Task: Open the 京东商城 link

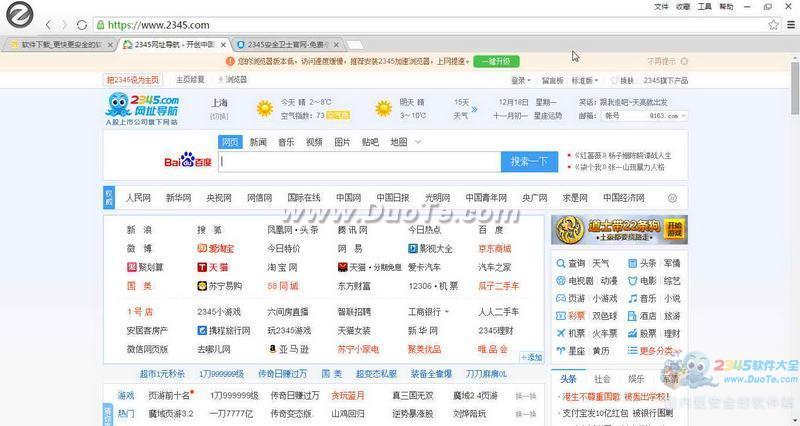Action: coord(494,248)
